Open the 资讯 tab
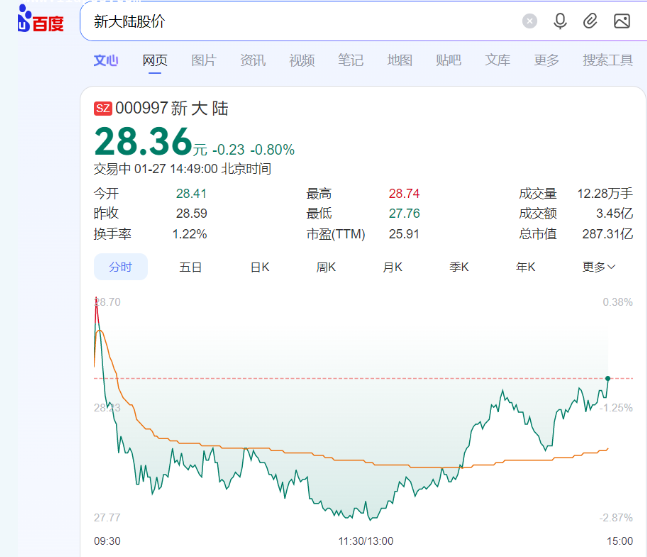647x557 pixels. 253,60
